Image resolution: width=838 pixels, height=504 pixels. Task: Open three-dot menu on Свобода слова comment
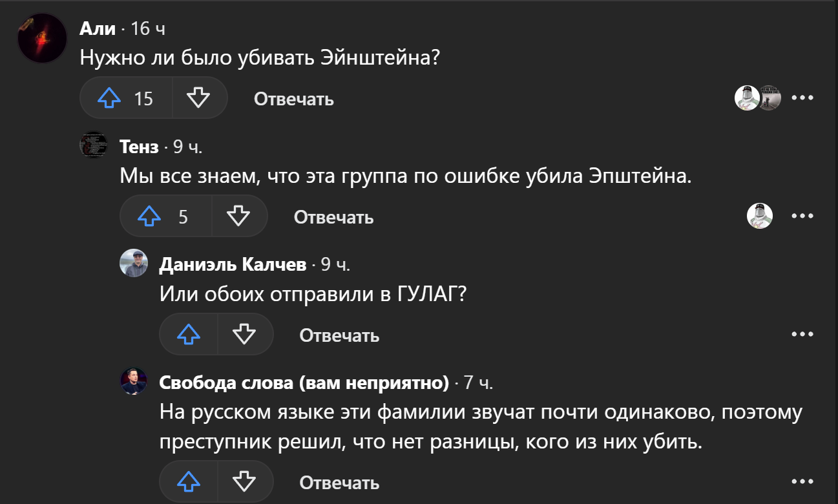pos(802,481)
